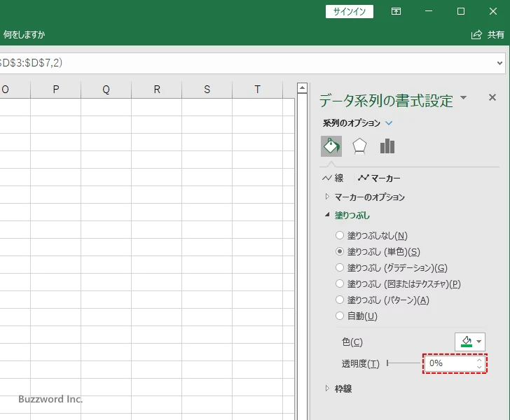Viewport: 510px width, 420px height.
Task: Select column Q header
Action: tap(106, 89)
